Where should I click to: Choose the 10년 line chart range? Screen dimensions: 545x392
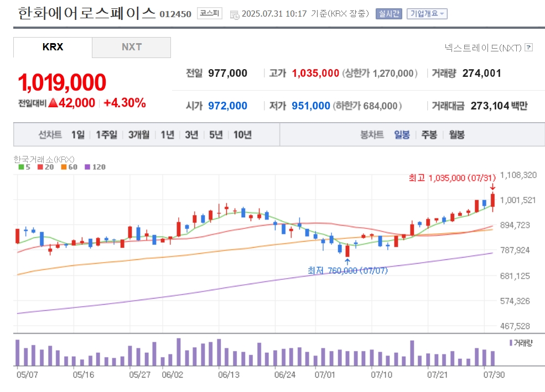pos(242,134)
